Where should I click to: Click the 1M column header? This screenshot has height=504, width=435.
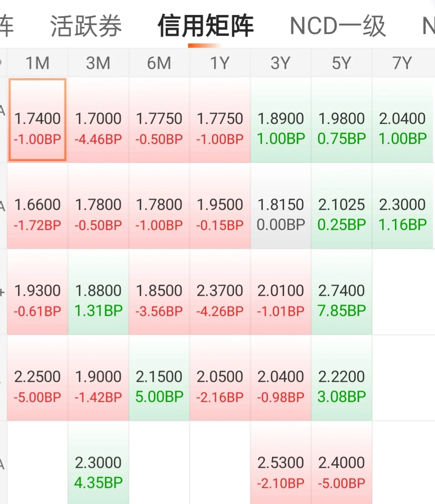[x=37, y=63]
